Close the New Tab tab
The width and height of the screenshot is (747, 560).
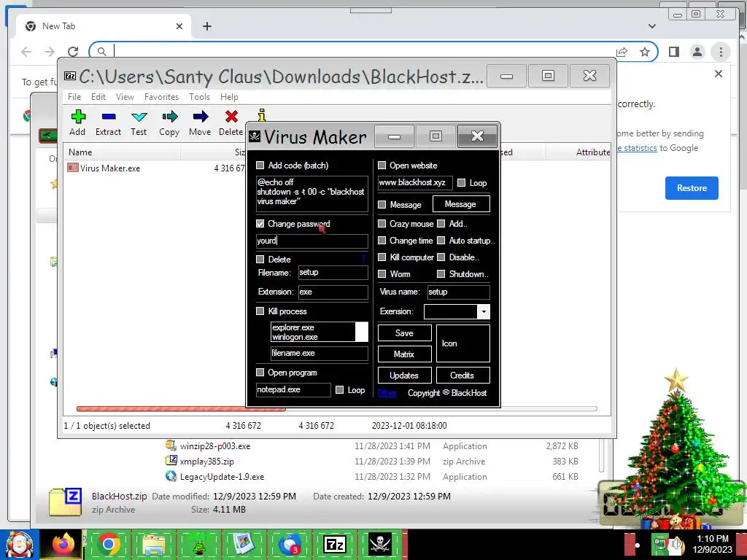[x=179, y=26]
